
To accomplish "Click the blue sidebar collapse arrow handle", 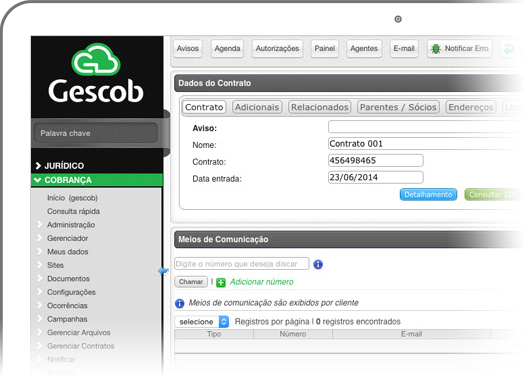I will (x=163, y=271).
